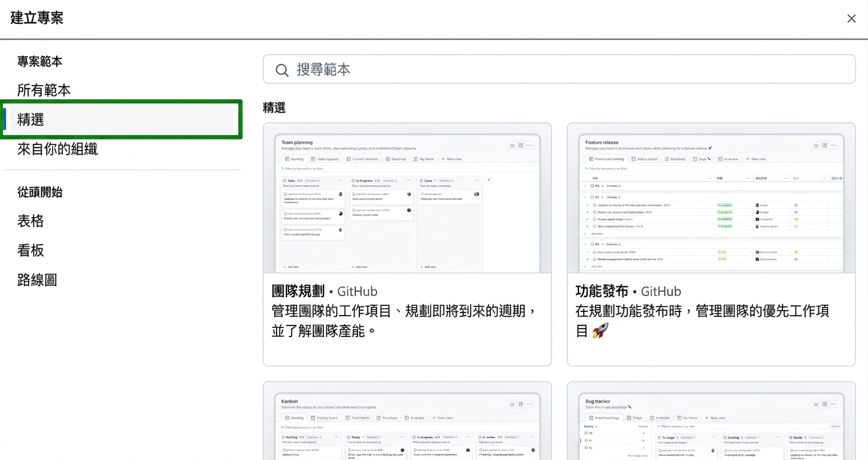
Task: Open the Team planning template preview
Action: click(407, 198)
